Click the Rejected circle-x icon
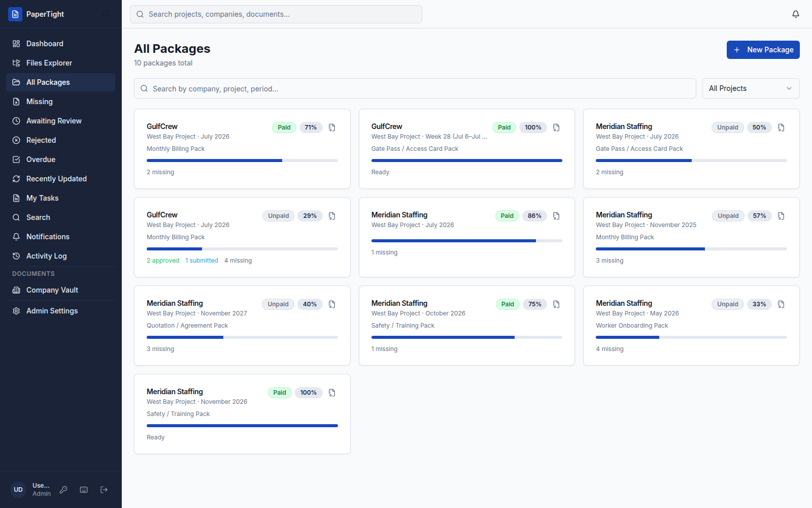Viewport: 812px width, 508px height. pyautogui.click(x=16, y=140)
